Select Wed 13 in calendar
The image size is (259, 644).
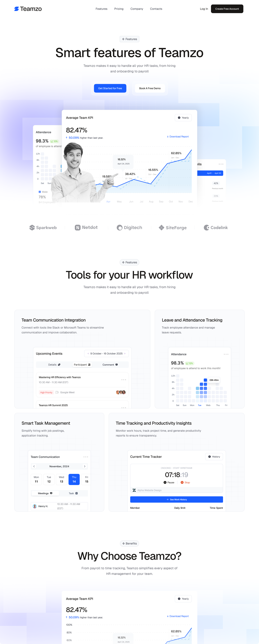pos(62,479)
